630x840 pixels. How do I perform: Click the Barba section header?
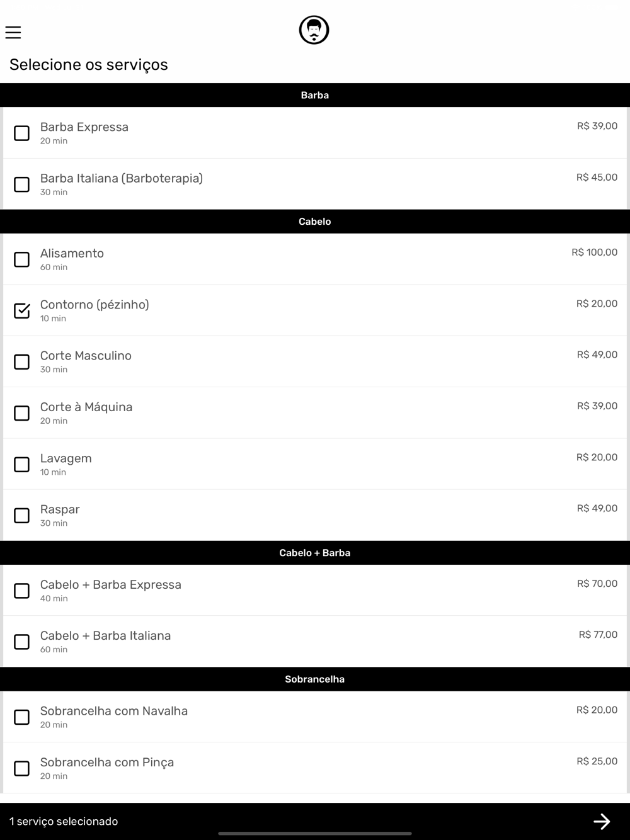(x=315, y=95)
